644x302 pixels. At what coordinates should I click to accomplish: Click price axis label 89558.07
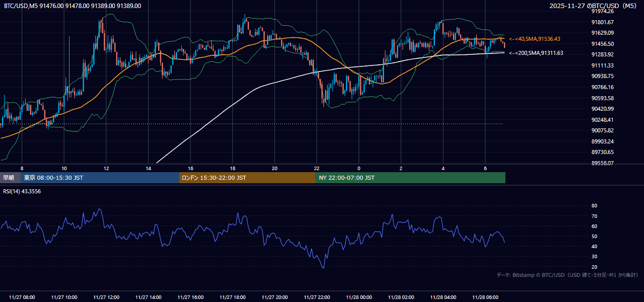[602, 163]
